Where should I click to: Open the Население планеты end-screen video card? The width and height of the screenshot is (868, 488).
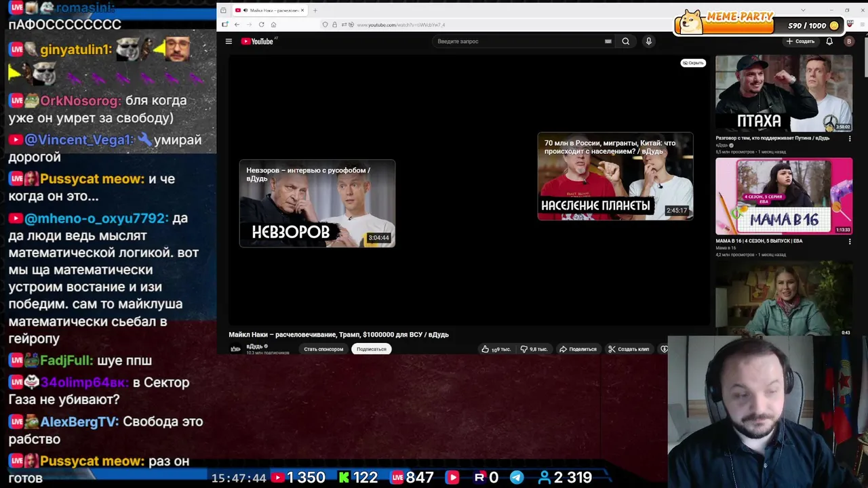point(615,176)
